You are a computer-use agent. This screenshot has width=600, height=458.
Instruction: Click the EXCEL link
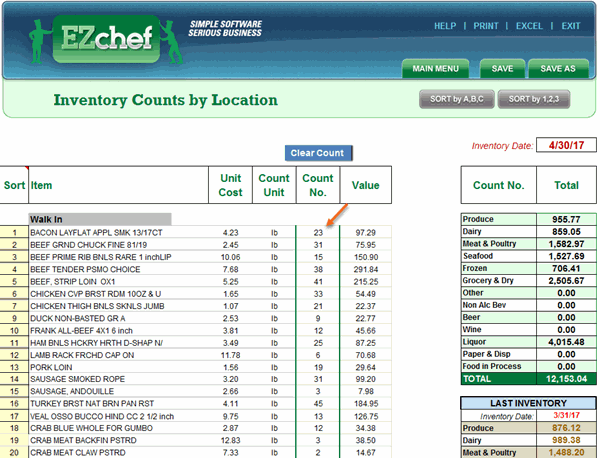(529, 26)
